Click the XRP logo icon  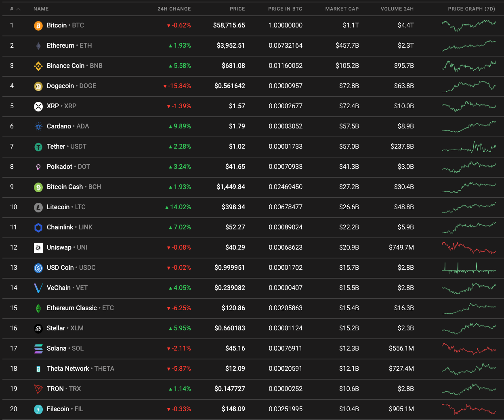[38, 107]
